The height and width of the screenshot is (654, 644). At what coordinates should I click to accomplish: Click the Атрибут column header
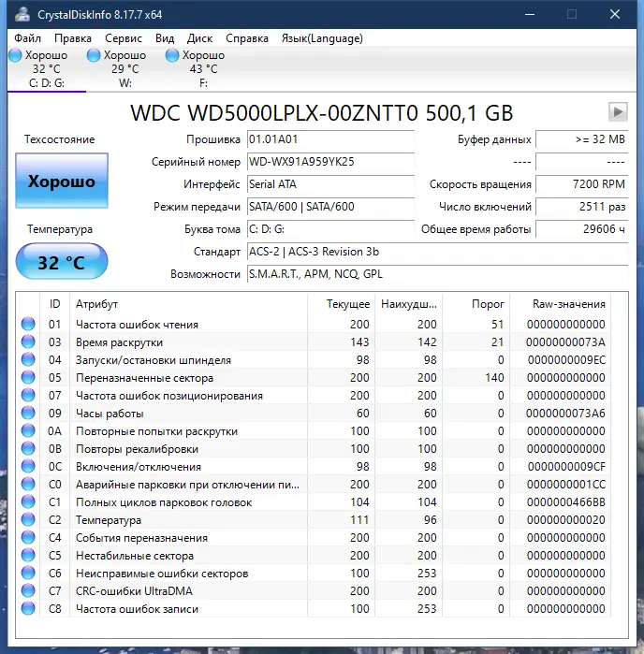coord(189,304)
